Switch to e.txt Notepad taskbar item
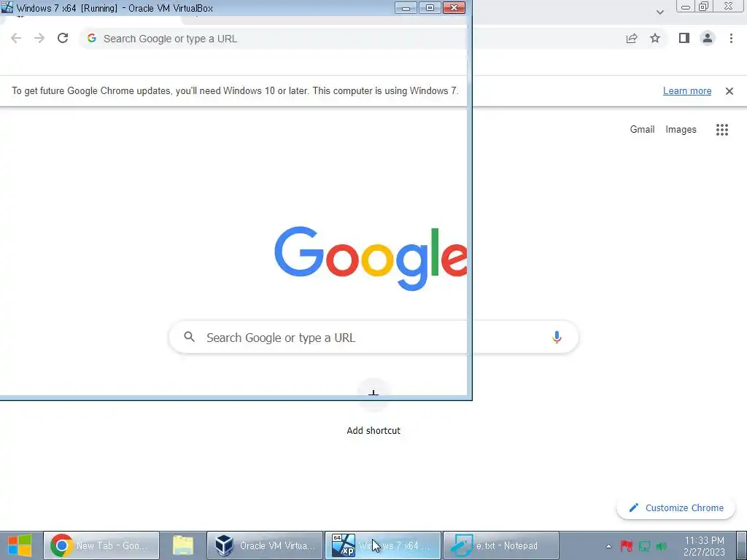Image resolution: width=747 pixels, height=560 pixels. click(501, 545)
